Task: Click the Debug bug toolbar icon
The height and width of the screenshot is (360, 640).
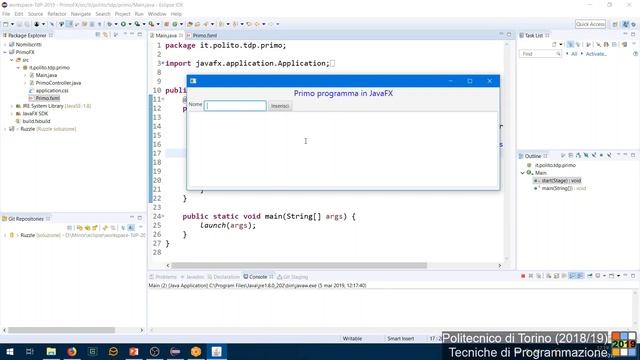Action: click(109, 24)
